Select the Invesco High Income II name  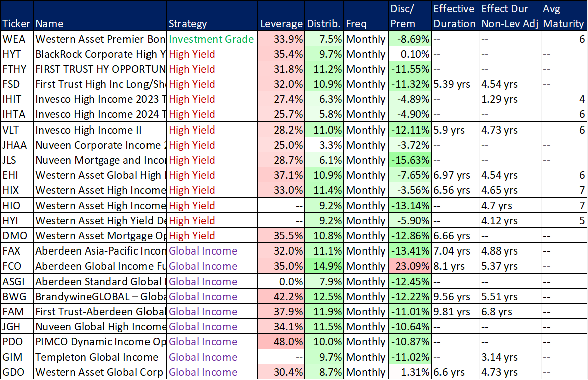point(100,130)
